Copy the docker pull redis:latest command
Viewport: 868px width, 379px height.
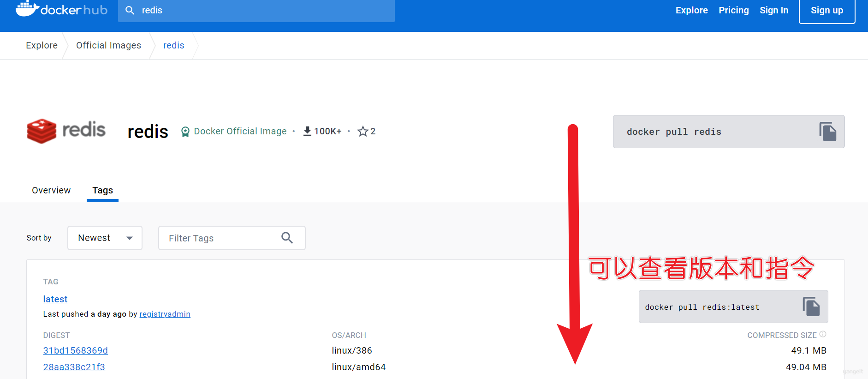click(x=811, y=307)
